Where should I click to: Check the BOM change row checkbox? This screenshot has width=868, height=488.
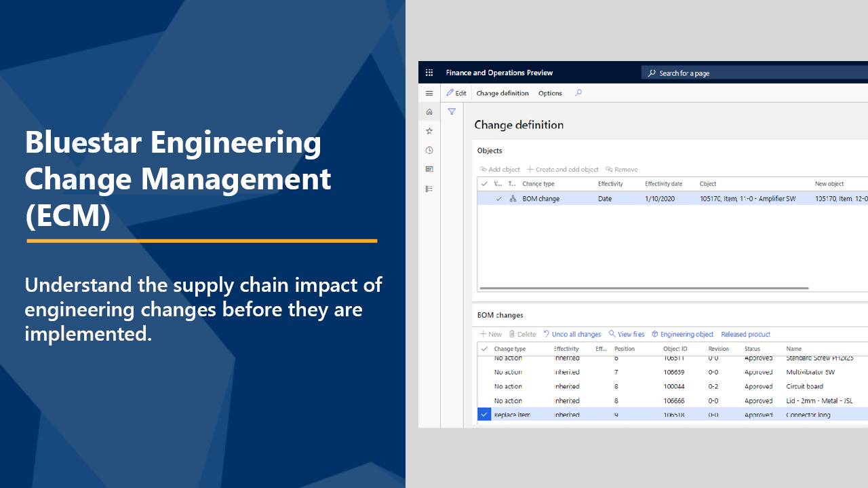click(x=499, y=198)
